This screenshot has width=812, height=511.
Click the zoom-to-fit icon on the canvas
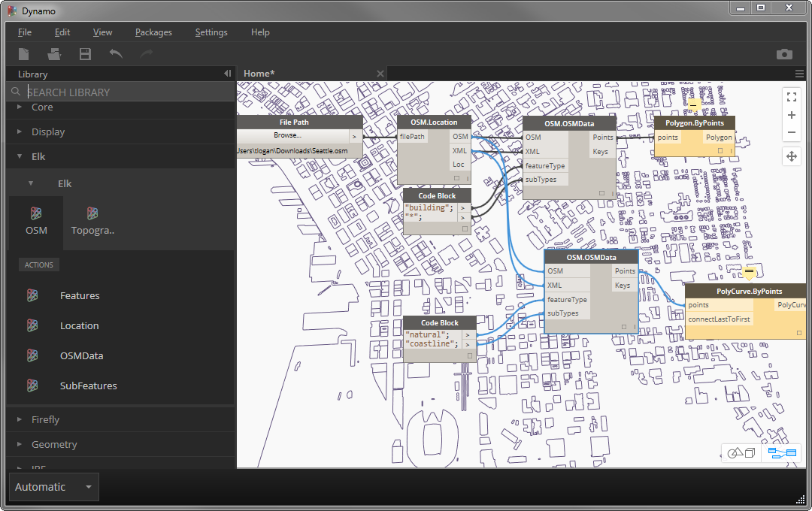pyautogui.click(x=791, y=96)
